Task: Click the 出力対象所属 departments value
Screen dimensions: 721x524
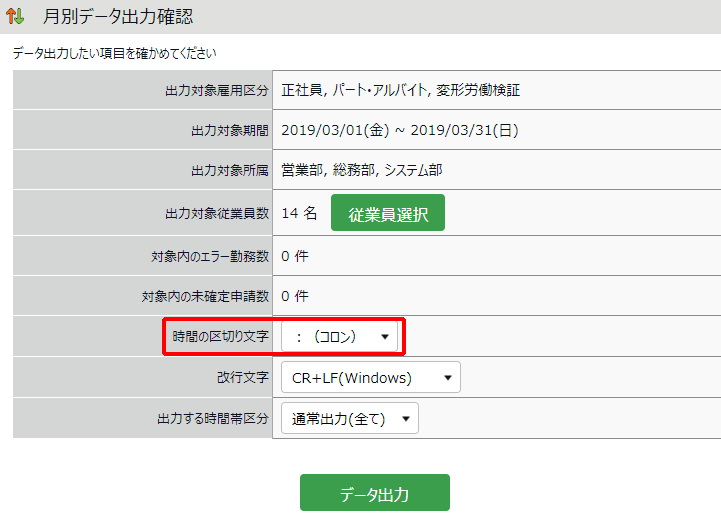Action: click(x=362, y=171)
